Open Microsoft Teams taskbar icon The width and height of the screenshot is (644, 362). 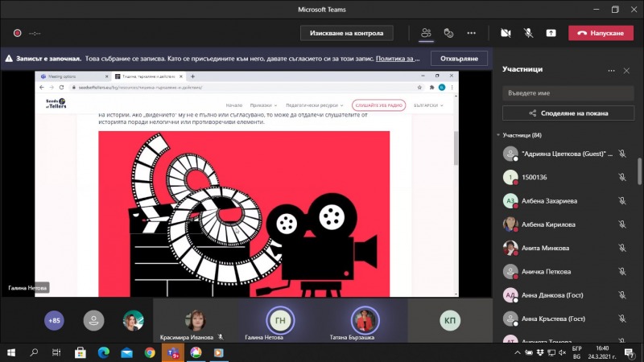(173, 352)
